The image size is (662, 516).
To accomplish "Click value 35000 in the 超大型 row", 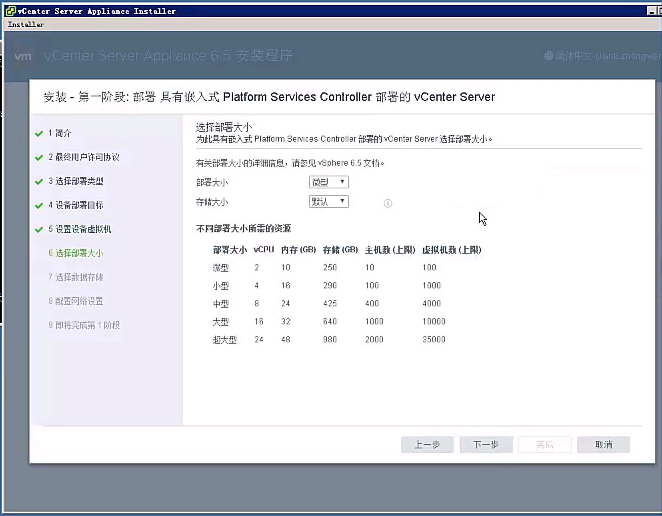I will click(x=434, y=339).
